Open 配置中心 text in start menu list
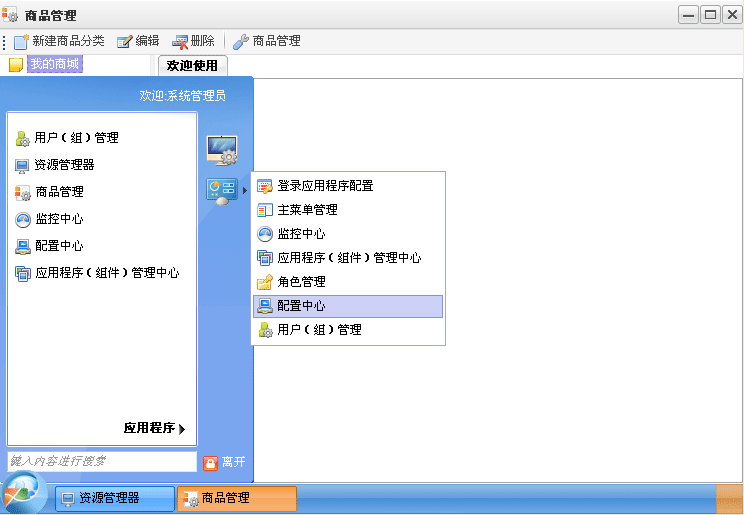The image size is (744, 515). click(59, 246)
